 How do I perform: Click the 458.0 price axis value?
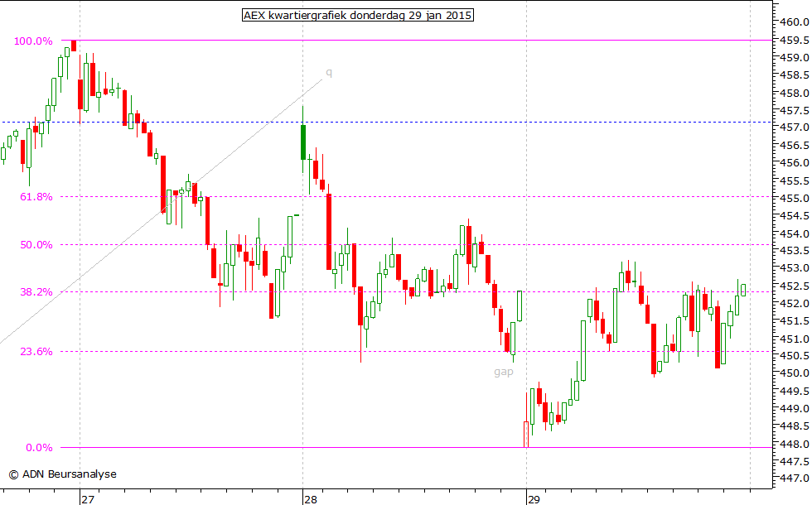click(x=795, y=94)
